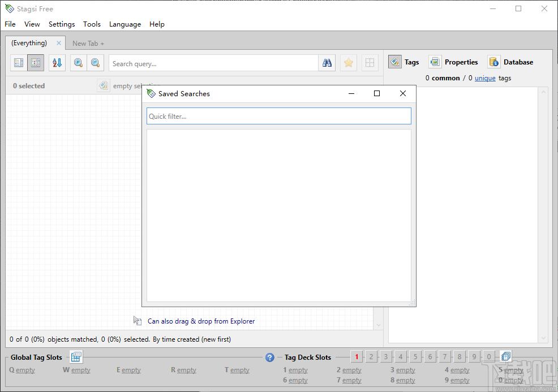Close the (Everything) tab

pos(59,43)
